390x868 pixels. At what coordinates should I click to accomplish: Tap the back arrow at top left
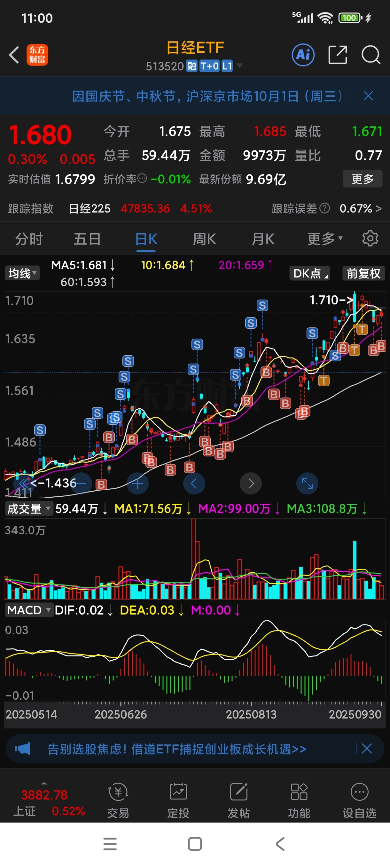(x=14, y=55)
